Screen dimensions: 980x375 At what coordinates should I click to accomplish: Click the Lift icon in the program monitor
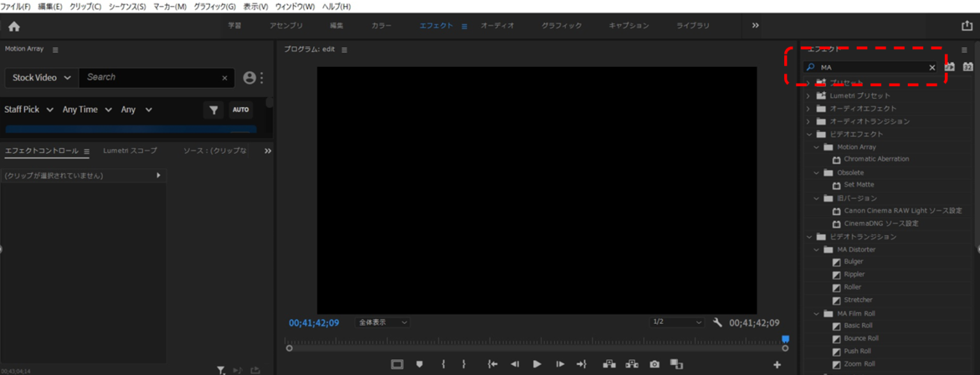coord(609,364)
